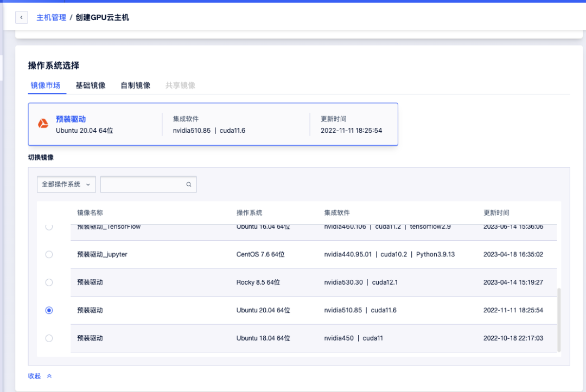
Task: Click the 操作系统 column header in the table
Action: [249, 213]
